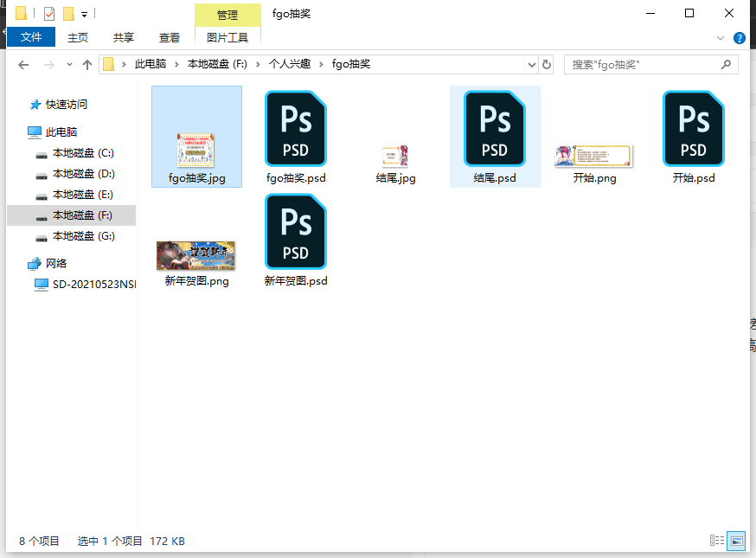756x558 pixels.
Task: Click the 开始.psd file name label
Action: coord(694,178)
